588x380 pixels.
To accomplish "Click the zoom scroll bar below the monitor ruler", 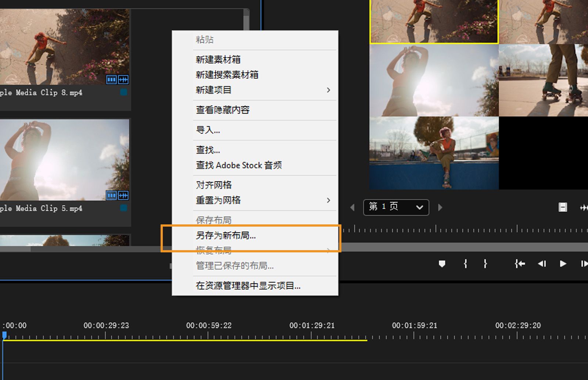I will 465,247.
